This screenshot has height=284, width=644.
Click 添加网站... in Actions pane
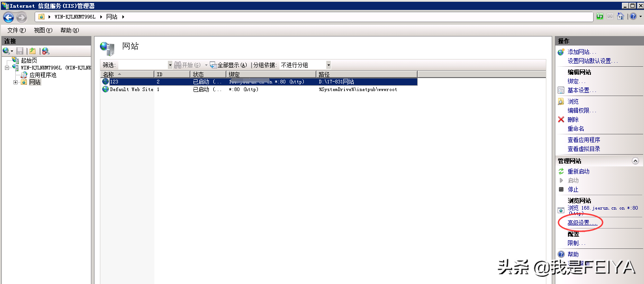click(x=581, y=52)
